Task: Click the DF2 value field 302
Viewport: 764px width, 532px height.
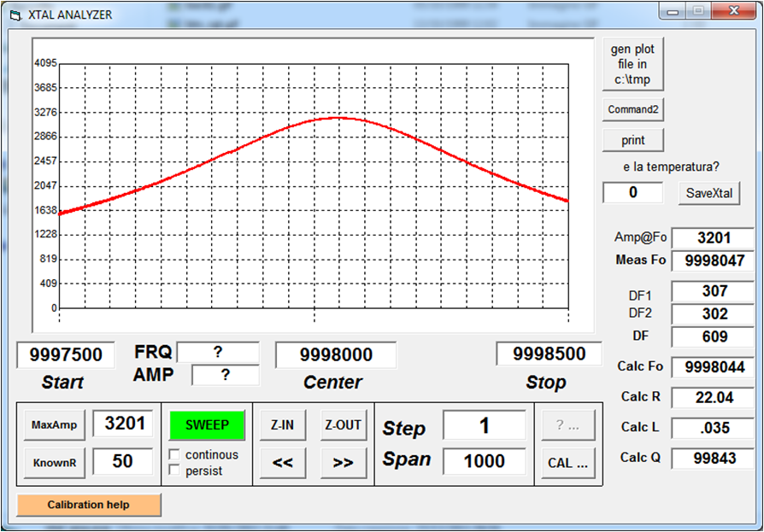Action: point(714,314)
